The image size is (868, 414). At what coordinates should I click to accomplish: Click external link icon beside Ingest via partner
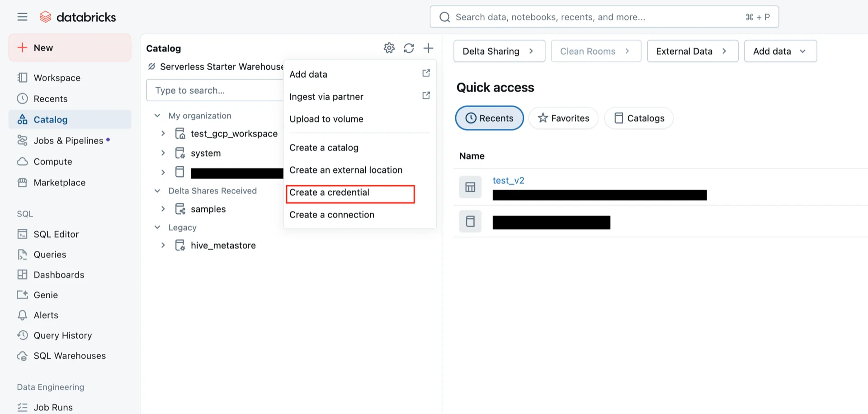(x=426, y=95)
